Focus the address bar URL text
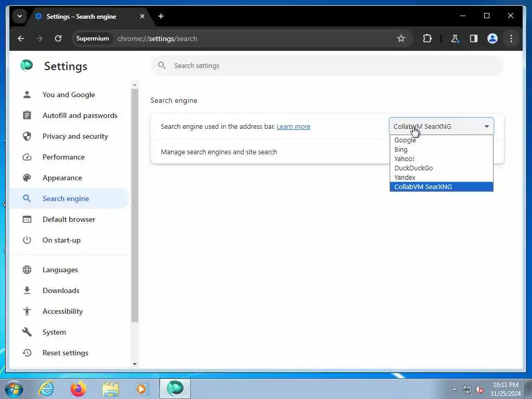532x399 pixels. coord(157,38)
